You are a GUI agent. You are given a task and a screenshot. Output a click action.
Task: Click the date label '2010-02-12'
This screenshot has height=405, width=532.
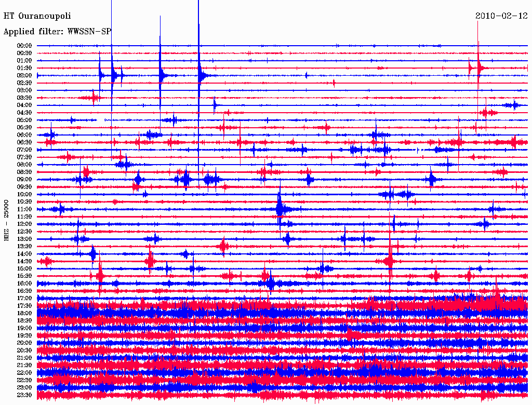click(x=501, y=16)
